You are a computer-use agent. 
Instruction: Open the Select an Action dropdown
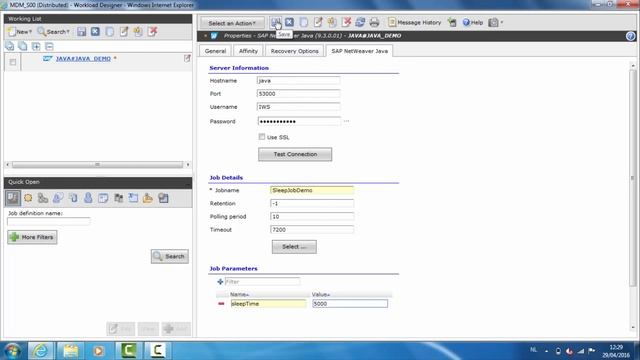point(232,23)
